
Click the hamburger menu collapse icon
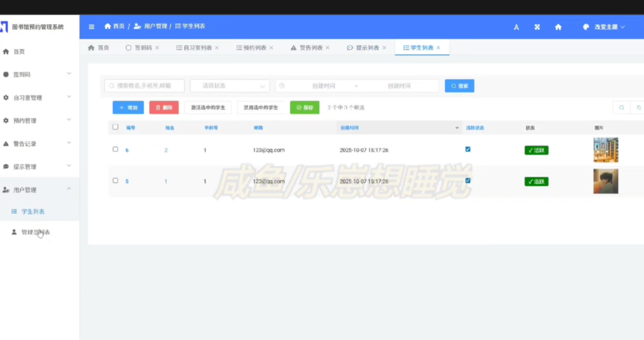(91, 27)
